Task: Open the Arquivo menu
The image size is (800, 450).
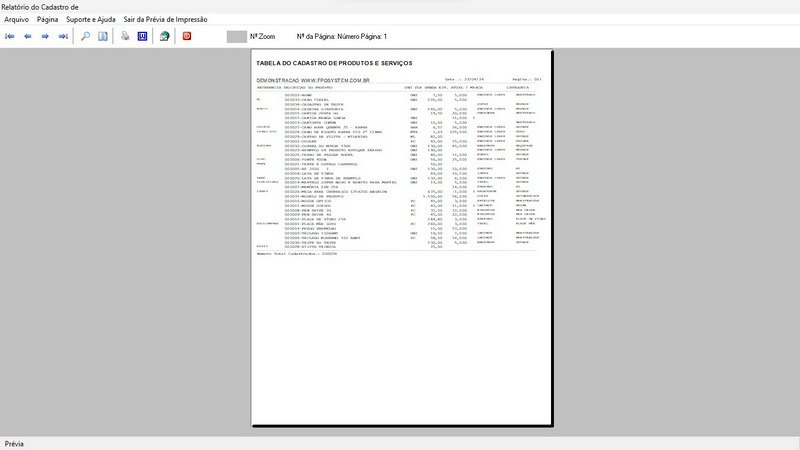Action: coord(16,19)
